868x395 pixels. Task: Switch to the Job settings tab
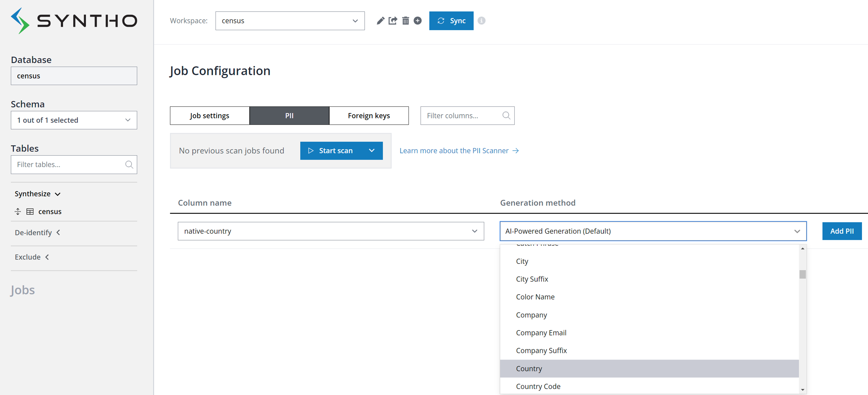209,116
